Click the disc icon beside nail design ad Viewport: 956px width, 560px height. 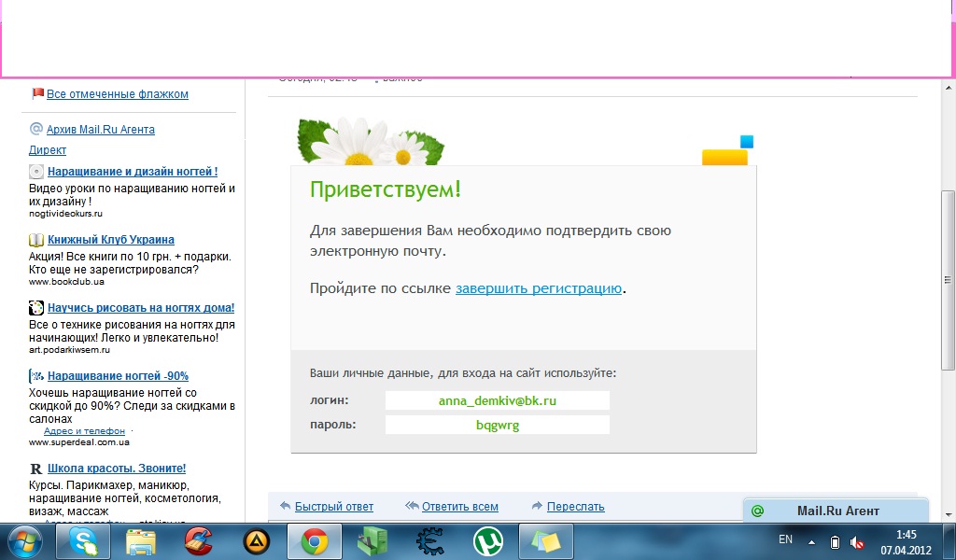coord(36,171)
